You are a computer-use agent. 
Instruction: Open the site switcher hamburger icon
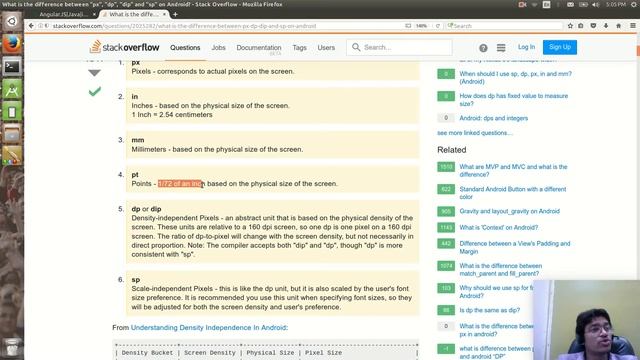tap(501, 48)
